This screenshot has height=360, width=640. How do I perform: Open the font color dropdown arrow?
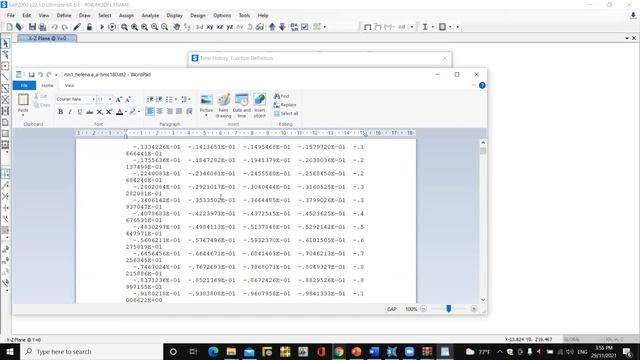coord(126,111)
